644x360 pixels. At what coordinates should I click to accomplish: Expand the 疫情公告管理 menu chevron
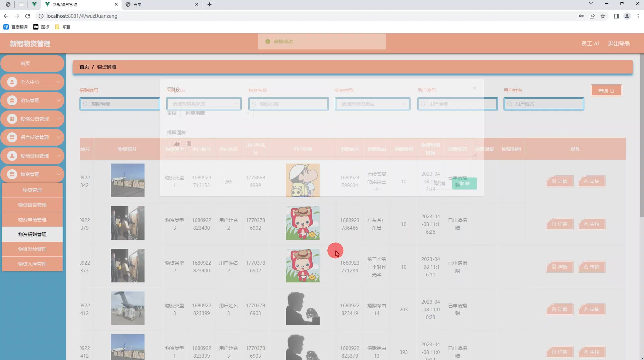(x=59, y=119)
